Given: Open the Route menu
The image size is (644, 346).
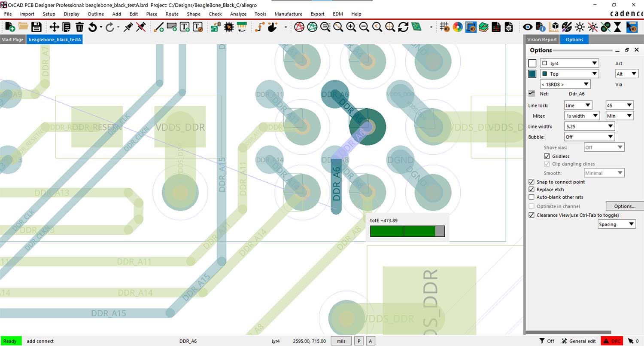Looking at the screenshot, I should 172,14.
